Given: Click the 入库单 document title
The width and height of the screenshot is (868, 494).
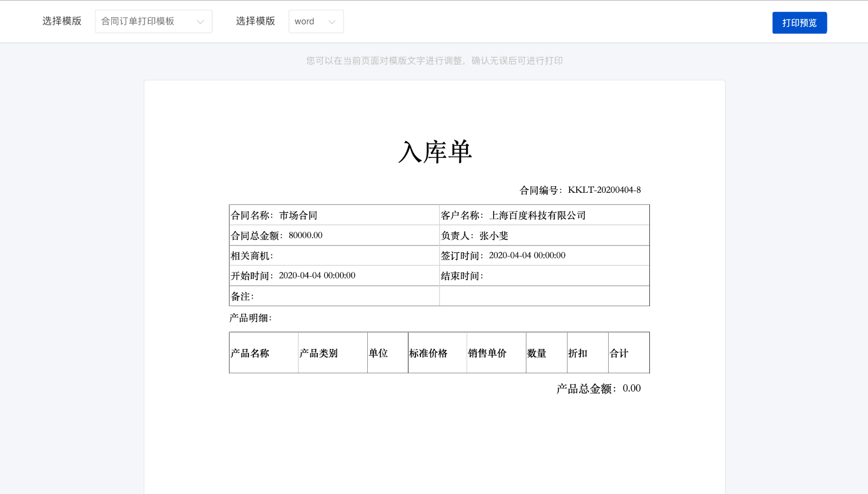Looking at the screenshot, I should point(435,152).
